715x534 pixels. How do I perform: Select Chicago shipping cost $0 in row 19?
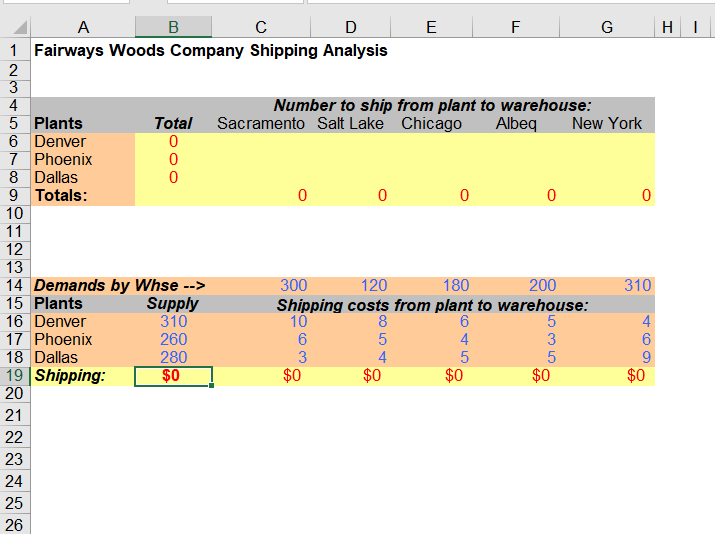point(431,376)
